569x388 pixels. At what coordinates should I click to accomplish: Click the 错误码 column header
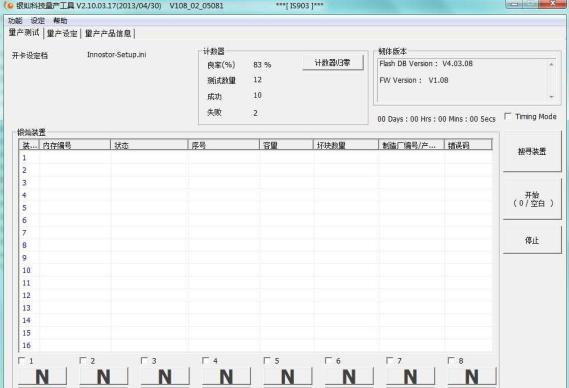click(x=468, y=145)
